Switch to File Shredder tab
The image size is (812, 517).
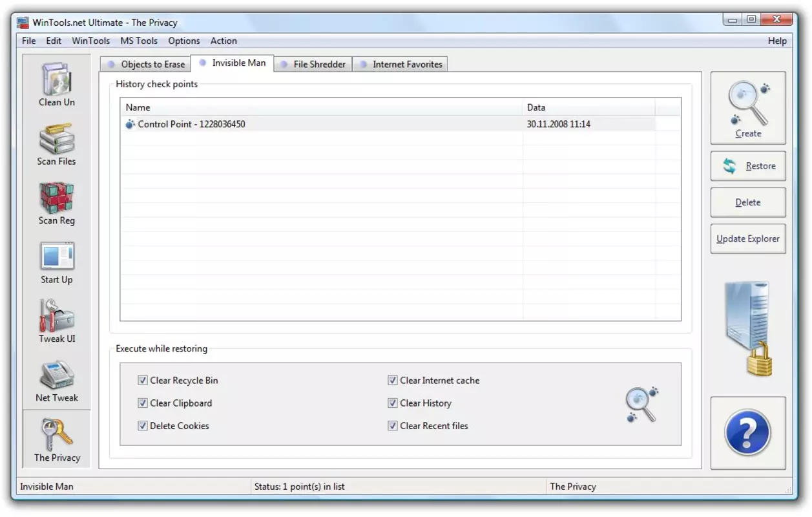tap(313, 64)
